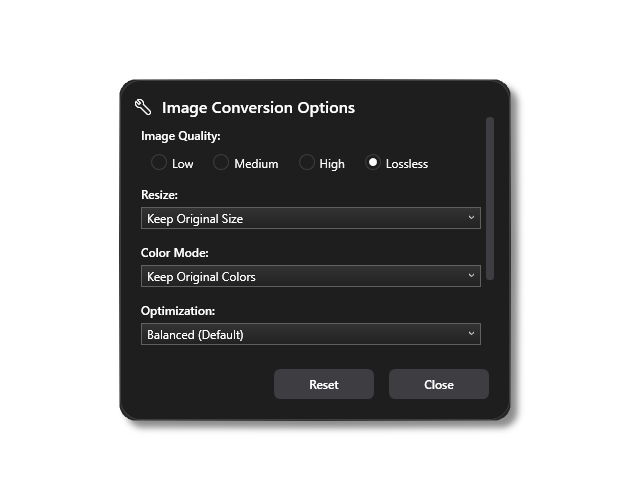Click the vertical scrollbar thumb in the options dialog
Viewport: 630px width, 500px height.
[x=490, y=199]
